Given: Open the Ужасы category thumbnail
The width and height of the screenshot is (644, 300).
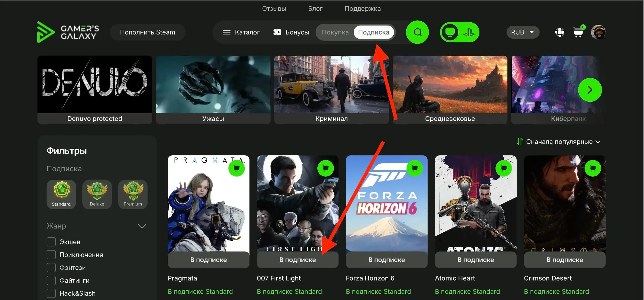Looking at the screenshot, I should tap(213, 90).
